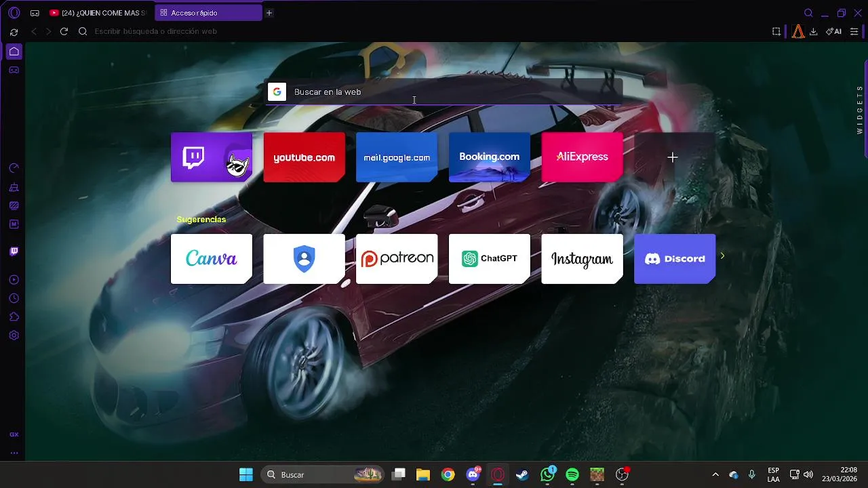The image size is (868, 488).
Task: Open the blue shield account suggestion tile
Action: click(304, 259)
